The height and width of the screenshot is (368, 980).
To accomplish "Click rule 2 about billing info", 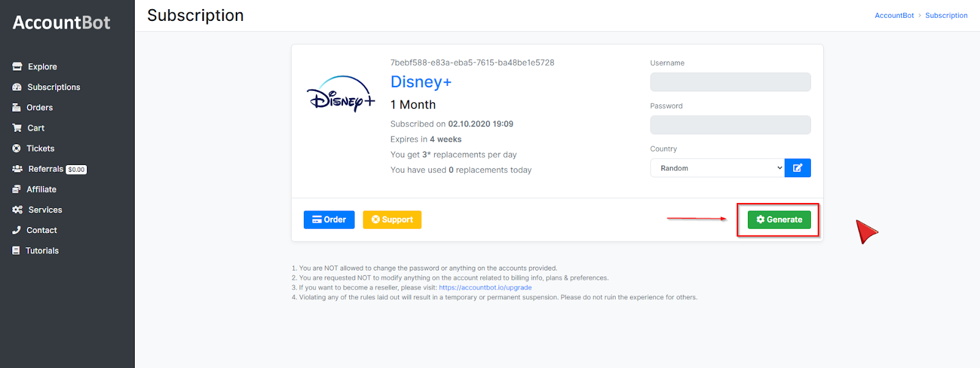I will 450,278.
